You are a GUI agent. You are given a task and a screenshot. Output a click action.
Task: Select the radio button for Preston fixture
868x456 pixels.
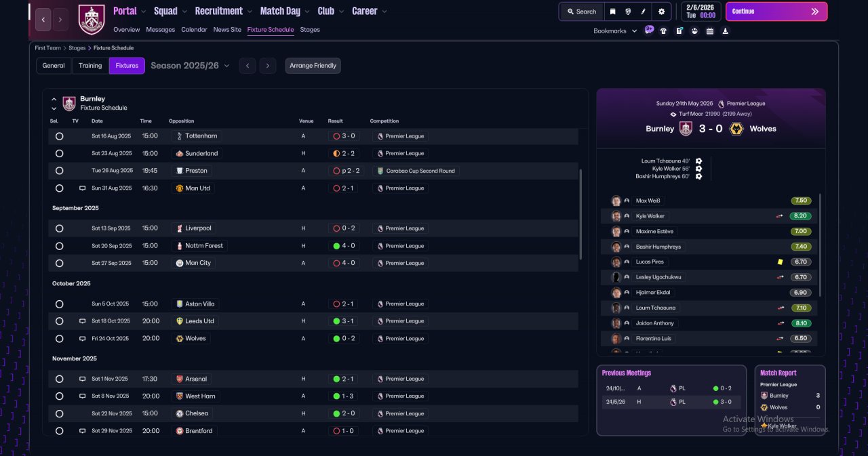pyautogui.click(x=60, y=171)
